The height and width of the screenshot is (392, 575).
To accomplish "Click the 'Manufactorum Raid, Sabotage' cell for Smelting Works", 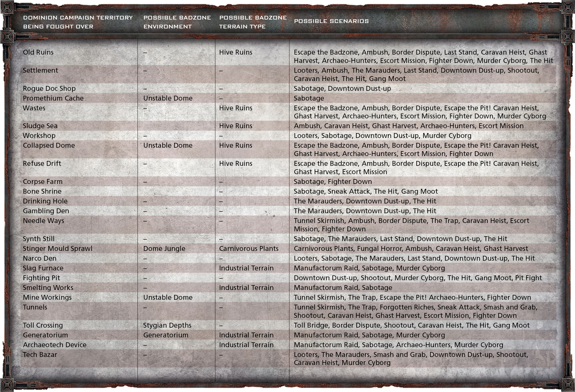I will click(343, 288).
